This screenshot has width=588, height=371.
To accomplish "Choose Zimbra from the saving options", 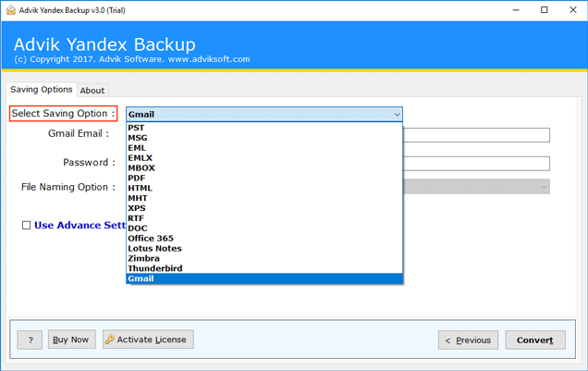I will coord(264,258).
